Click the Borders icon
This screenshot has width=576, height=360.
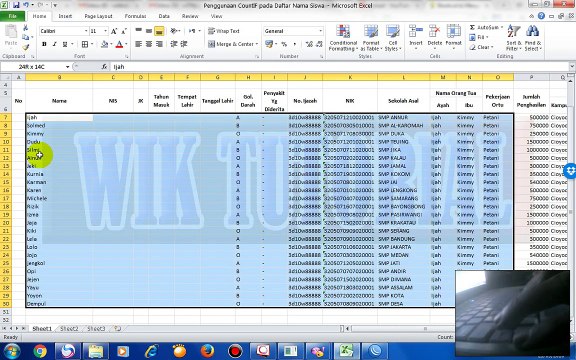[x=85, y=44]
